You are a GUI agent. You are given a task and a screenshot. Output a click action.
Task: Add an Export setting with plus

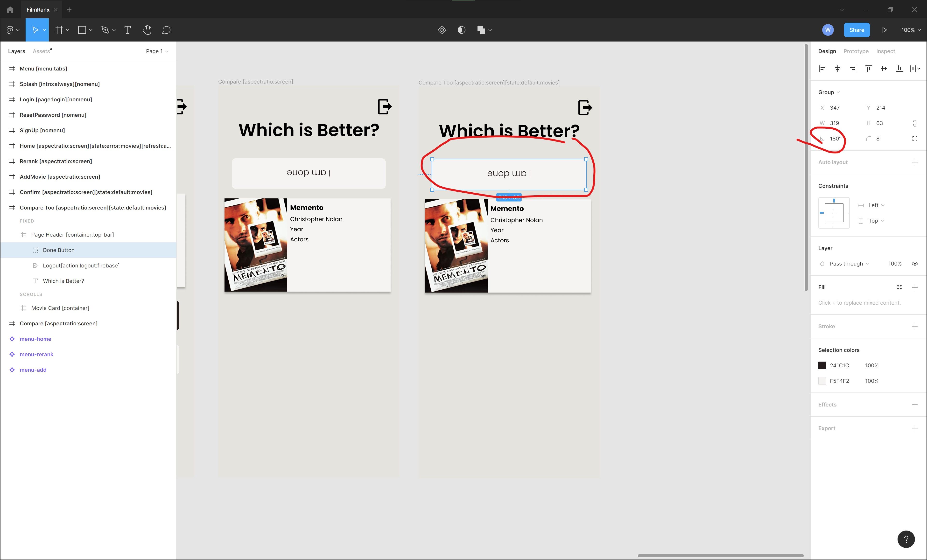tap(915, 428)
